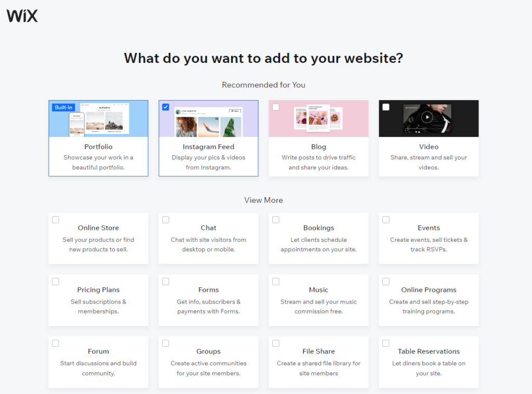Screen dimensions: 532x394
Task: Check the Pricing Plans option
Action: (56, 281)
